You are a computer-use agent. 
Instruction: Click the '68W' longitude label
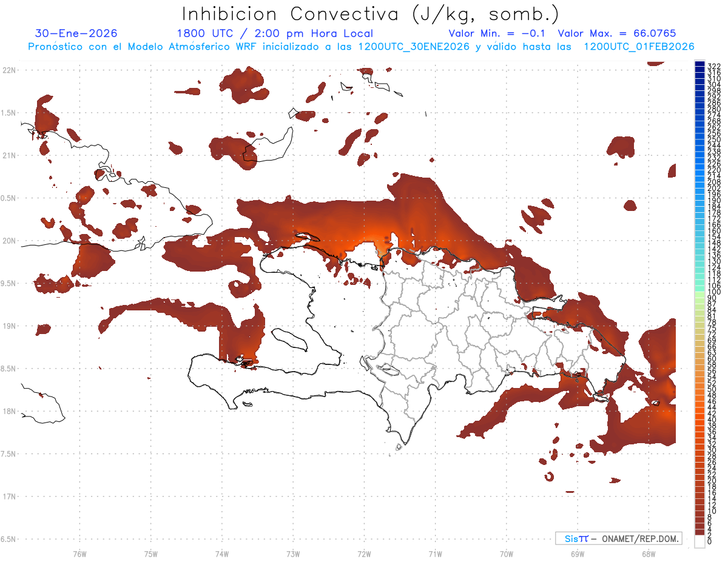[649, 554]
